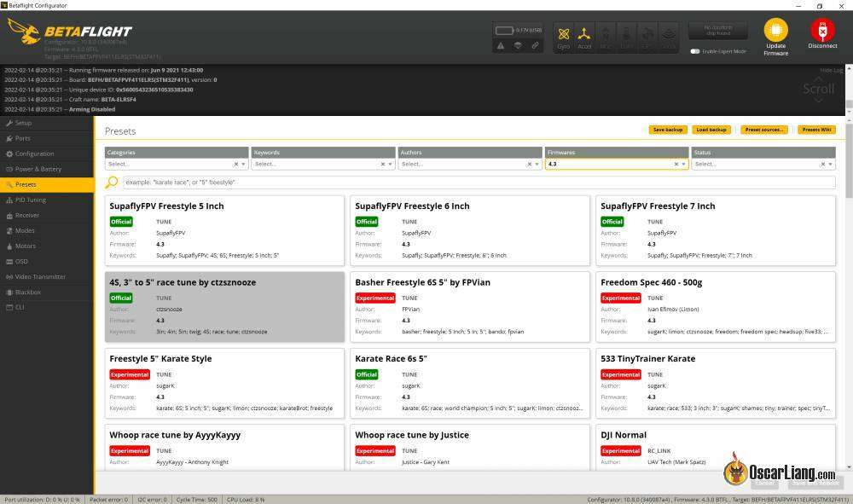853x504 pixels.
Task: Open Whoop race tune by AyyyKayyy
Action: pos(224,448)
